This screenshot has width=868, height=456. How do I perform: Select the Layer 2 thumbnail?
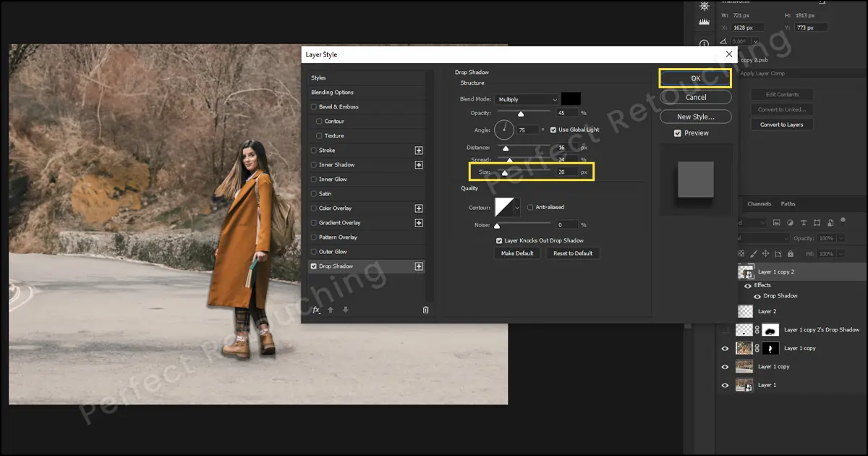click(744, 311)
